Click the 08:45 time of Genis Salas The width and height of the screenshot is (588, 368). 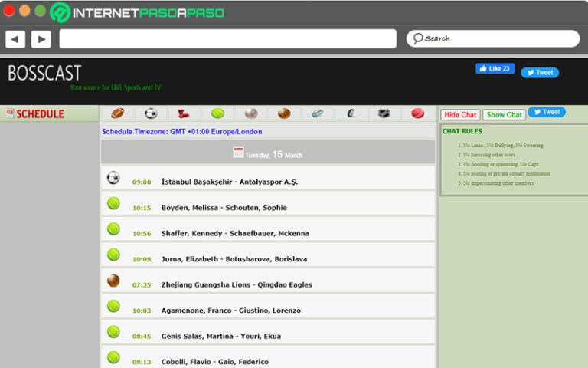click(x=142, y=337)
